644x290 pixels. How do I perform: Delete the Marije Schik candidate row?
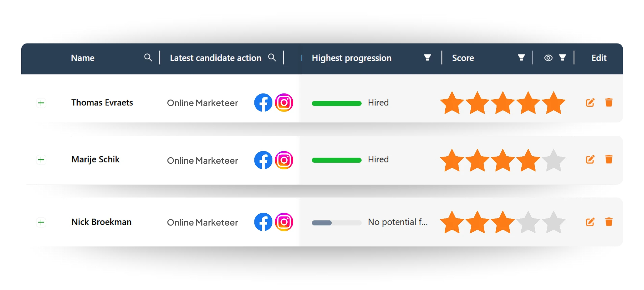pos(609,159)
